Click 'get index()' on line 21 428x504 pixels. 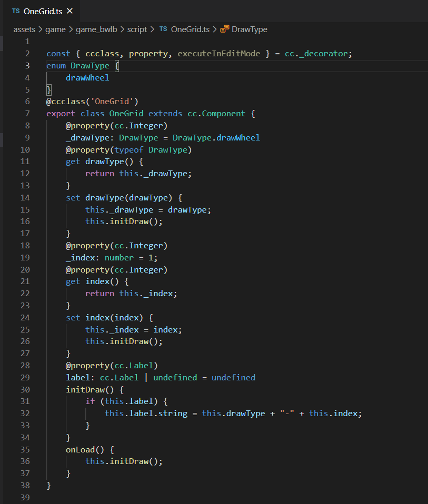pyautogui.click(x=92, y=281)
